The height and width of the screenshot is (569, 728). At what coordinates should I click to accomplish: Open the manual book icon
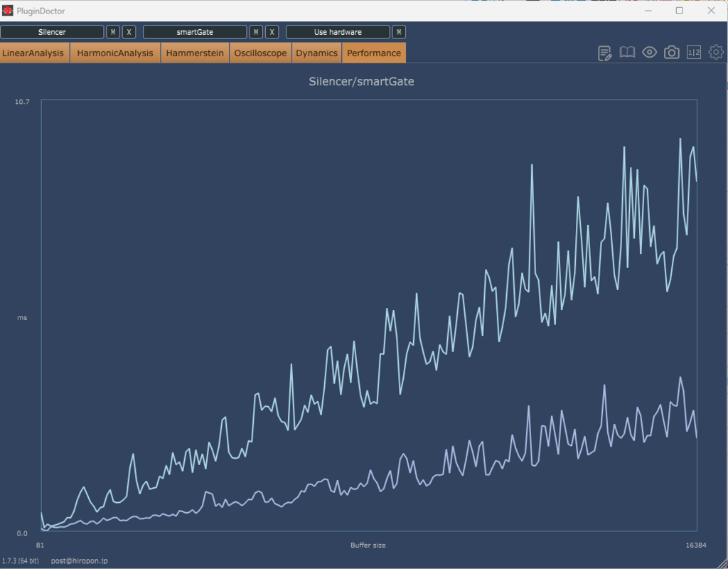click(627, 53)
